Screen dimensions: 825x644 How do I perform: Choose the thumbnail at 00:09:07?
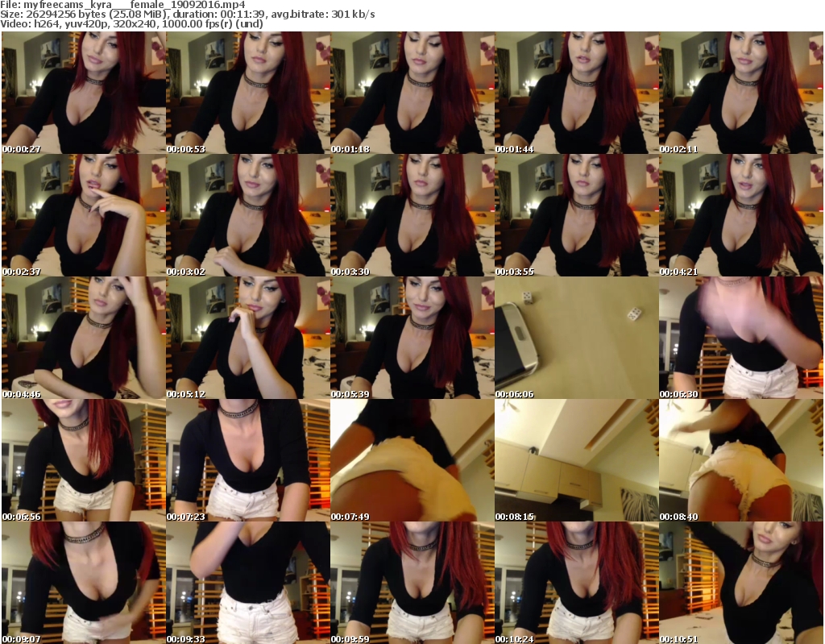pyautogui.click(x=84, y=583)
